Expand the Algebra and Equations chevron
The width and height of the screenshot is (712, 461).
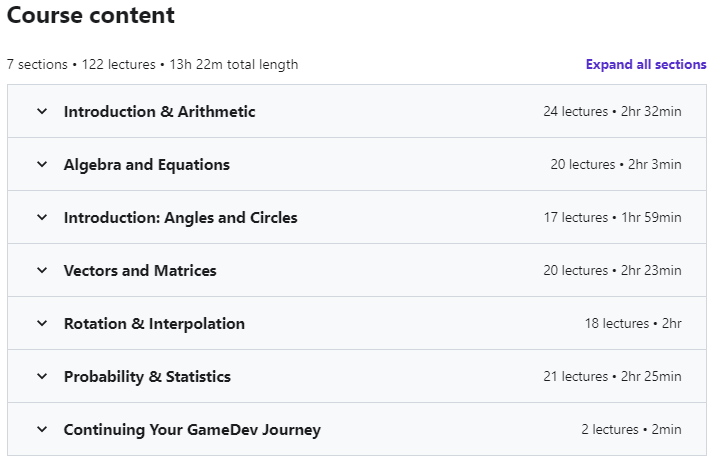(41, 165)
